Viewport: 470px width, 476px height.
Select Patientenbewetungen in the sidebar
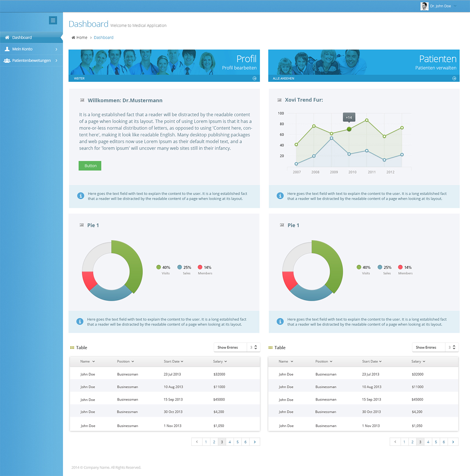pos(31,60)
